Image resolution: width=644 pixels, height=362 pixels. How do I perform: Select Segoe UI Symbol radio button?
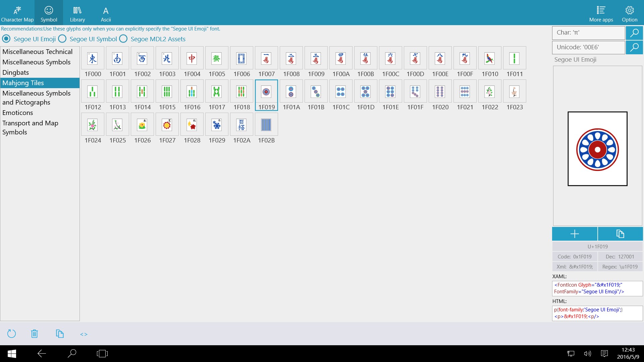(62, 39)
